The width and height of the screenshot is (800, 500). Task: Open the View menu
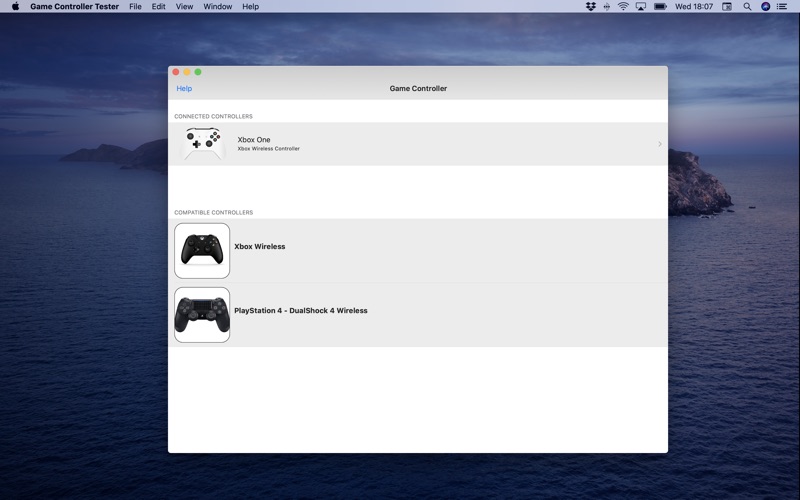(184, 6)
